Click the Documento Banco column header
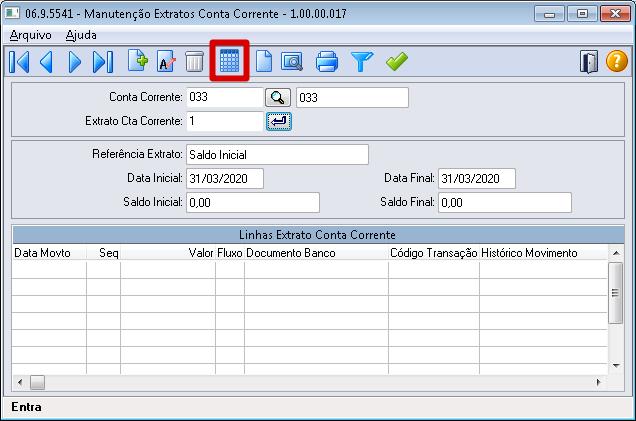The width and height of the screenshot is (636, 421). click(316, 253)
